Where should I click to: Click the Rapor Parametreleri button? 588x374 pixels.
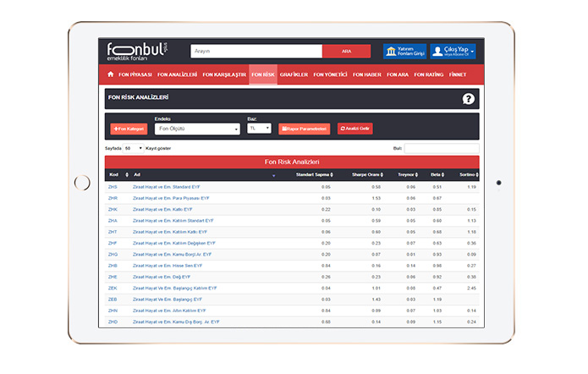pos(304,129)
